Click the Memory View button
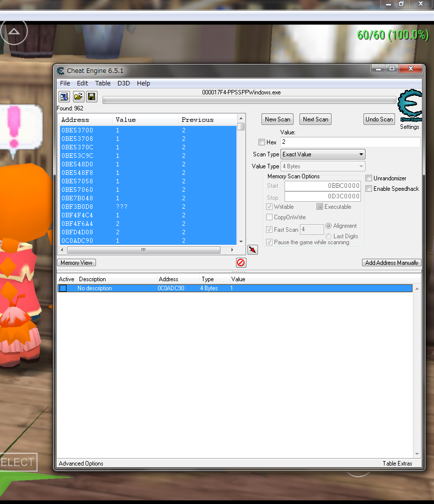 [x=76, y=263]
